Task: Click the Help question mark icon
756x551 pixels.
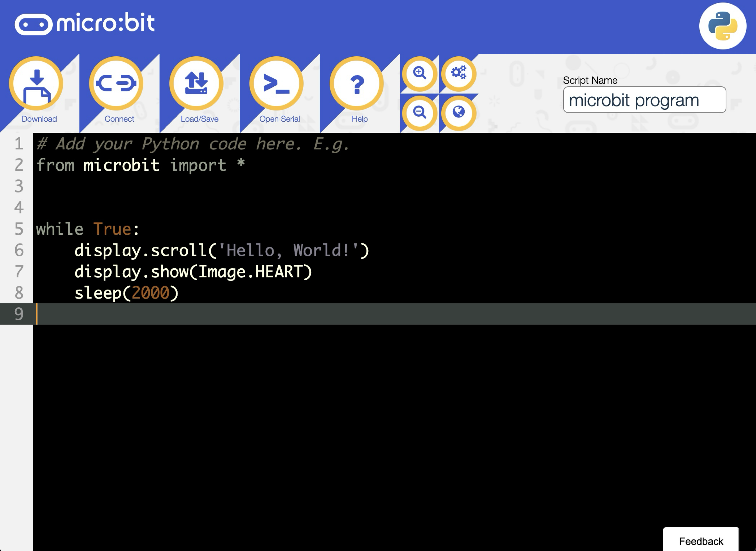Action: click(357, 83)
